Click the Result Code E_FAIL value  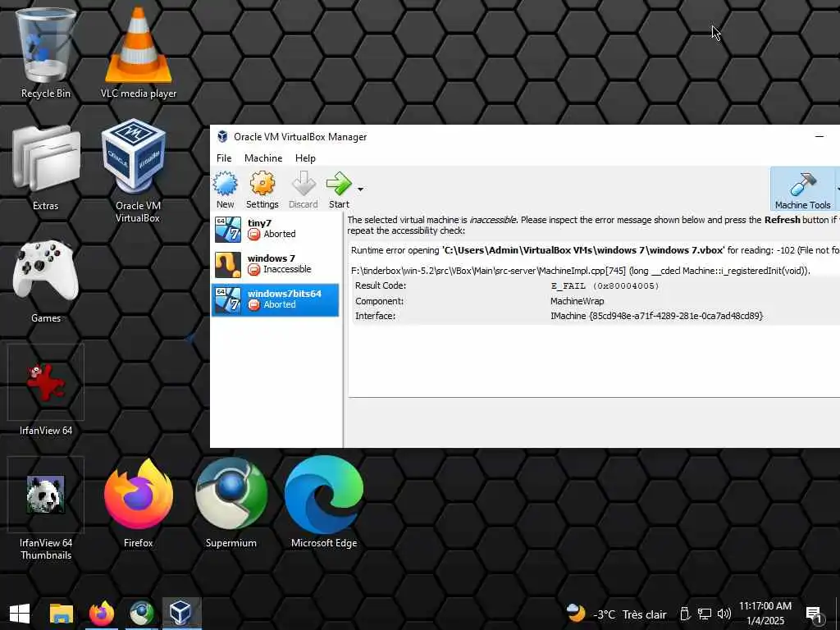pos(605,286)
